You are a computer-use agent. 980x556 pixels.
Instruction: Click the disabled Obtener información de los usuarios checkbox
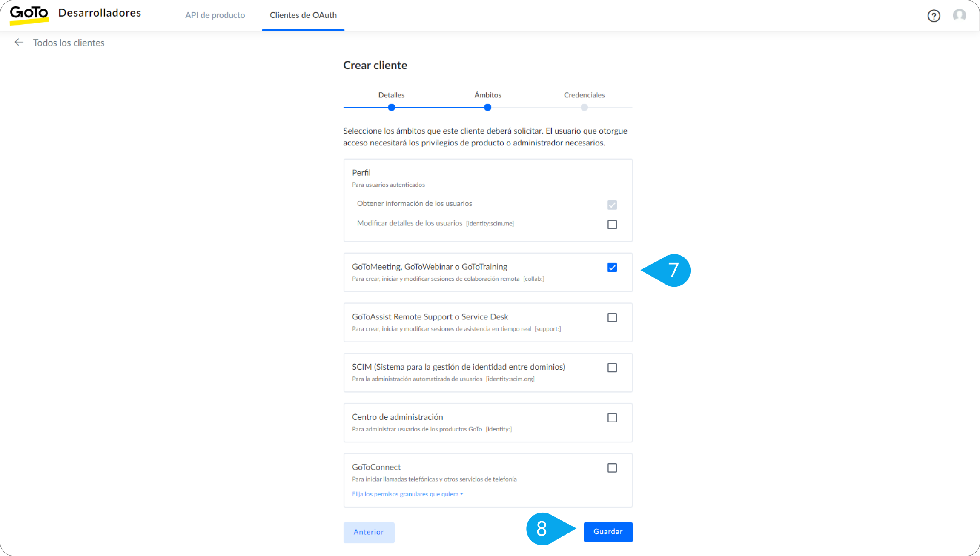(612, 205)
